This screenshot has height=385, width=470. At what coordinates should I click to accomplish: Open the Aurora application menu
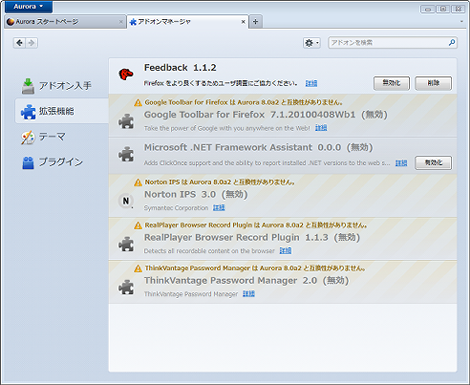tap(29, 7)
